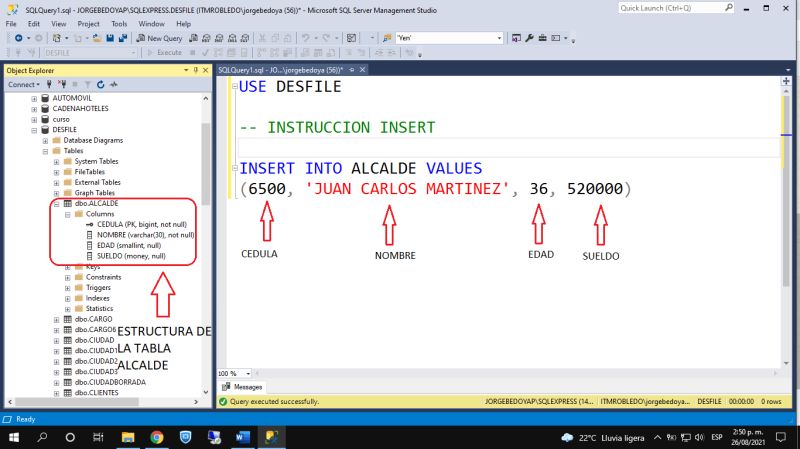Screen dimensions: 800x449
Task: Click the Windows Start button
Action: (14, 437)
